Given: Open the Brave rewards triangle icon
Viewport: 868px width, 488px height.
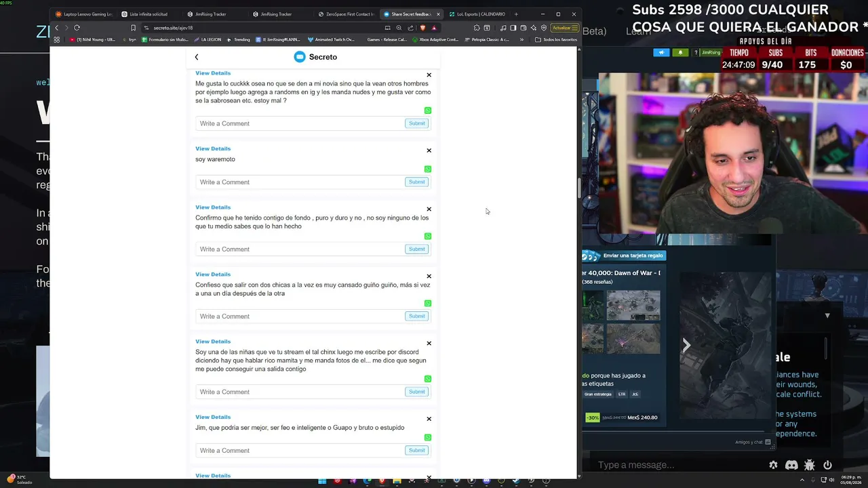Looking at the screenshot, I should (434, 28).
